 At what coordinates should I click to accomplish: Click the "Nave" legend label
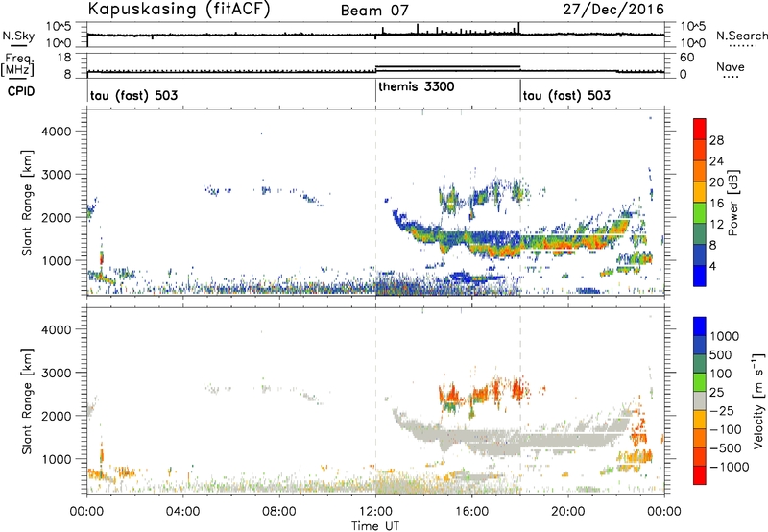tap(731, 66)
